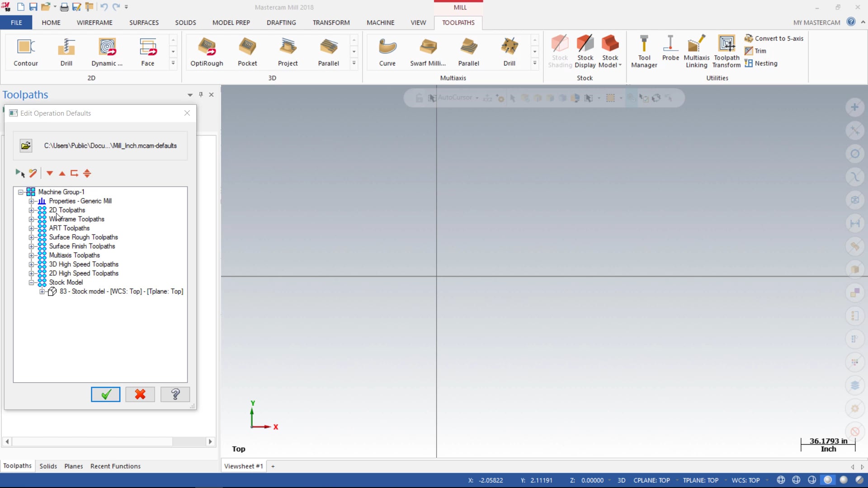This screenshot has width=868, height=488.
Task: Select the Face toolpath
Action: [148, 52]
